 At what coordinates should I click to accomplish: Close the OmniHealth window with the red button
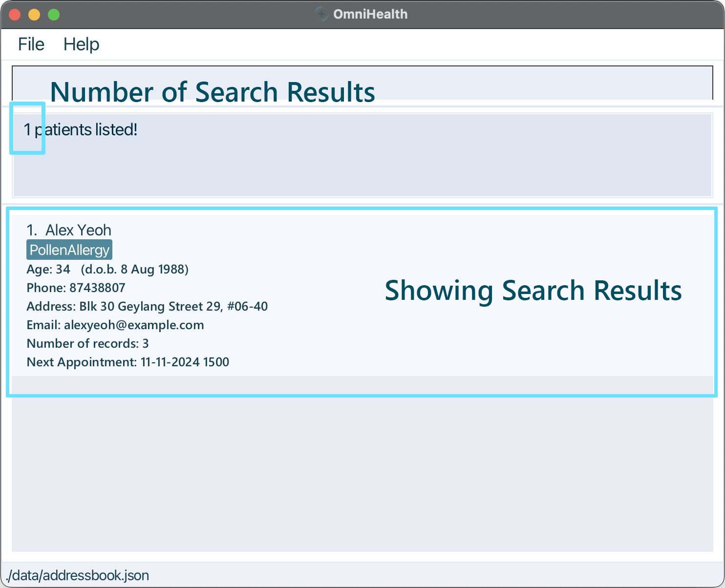pos(15,15)
